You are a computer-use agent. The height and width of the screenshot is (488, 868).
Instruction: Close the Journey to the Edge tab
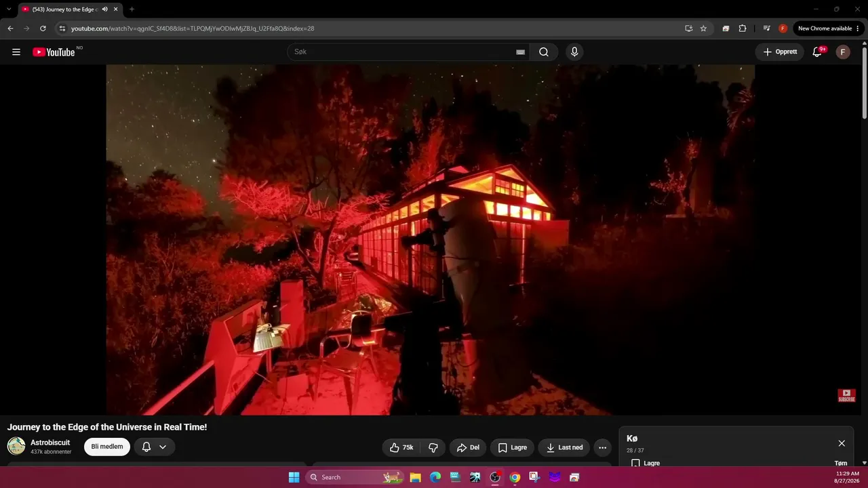click(116, 9)
